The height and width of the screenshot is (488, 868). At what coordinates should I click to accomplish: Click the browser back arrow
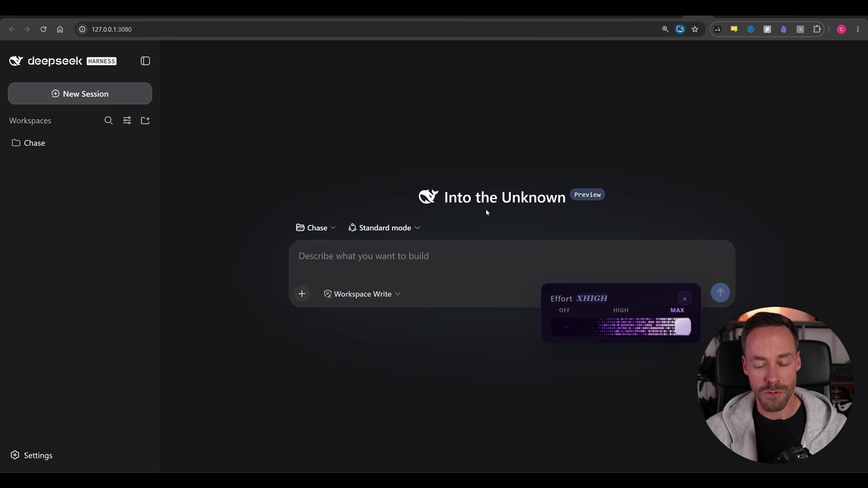tap(12, 29)
